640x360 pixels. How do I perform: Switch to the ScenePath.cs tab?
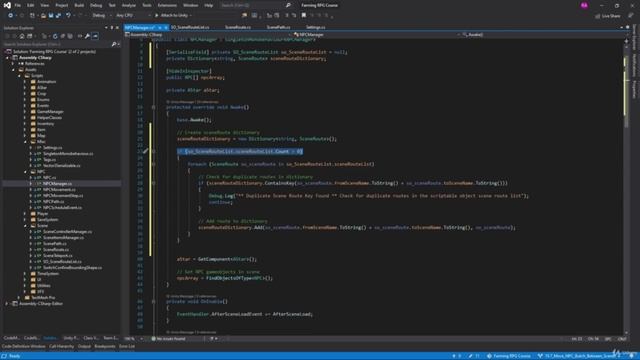[x=278, y=27]
